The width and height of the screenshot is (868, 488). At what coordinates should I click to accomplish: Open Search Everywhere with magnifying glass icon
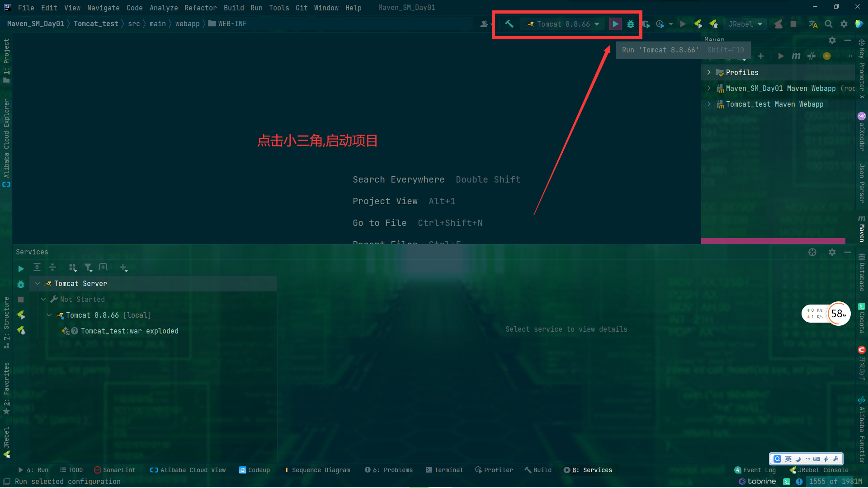(x=829, y=24)
